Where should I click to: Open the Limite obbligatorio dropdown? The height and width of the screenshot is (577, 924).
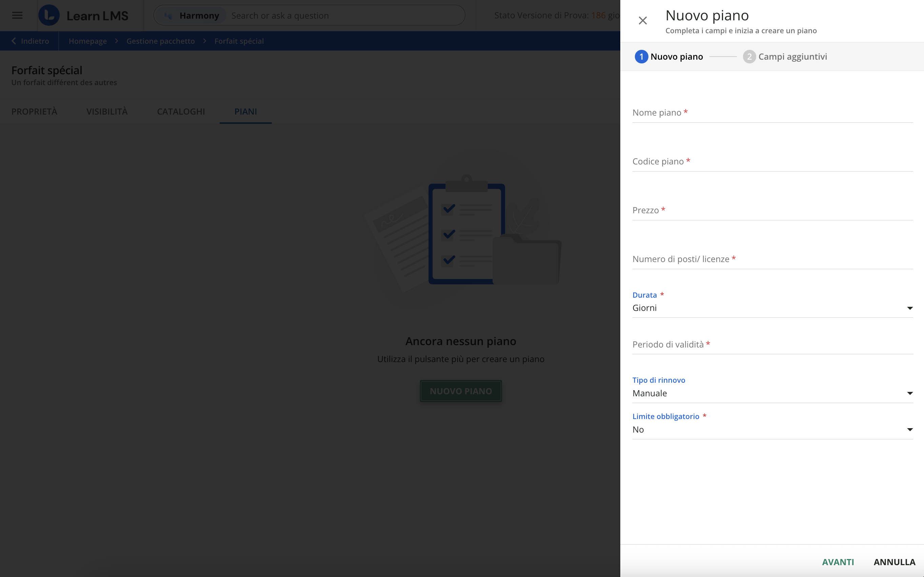[x=772, y=430]
